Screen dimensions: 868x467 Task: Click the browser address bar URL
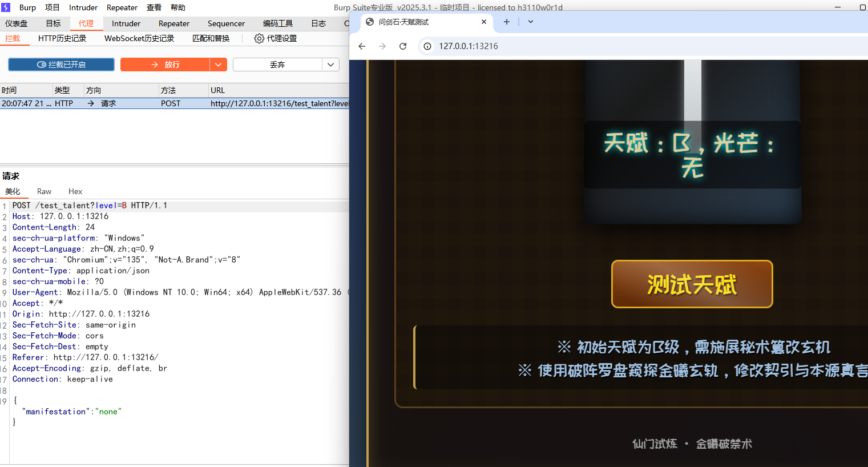point(468,46)
